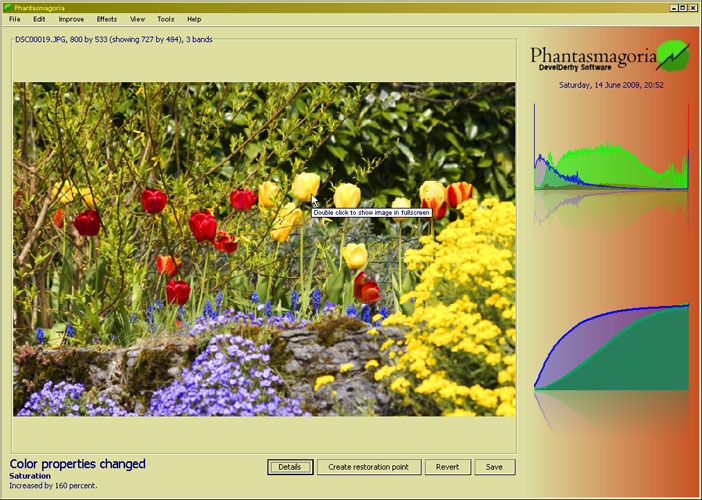The image size is (702, 500).
Task: Minimize the application window
Action: click(x=667, y=6)
